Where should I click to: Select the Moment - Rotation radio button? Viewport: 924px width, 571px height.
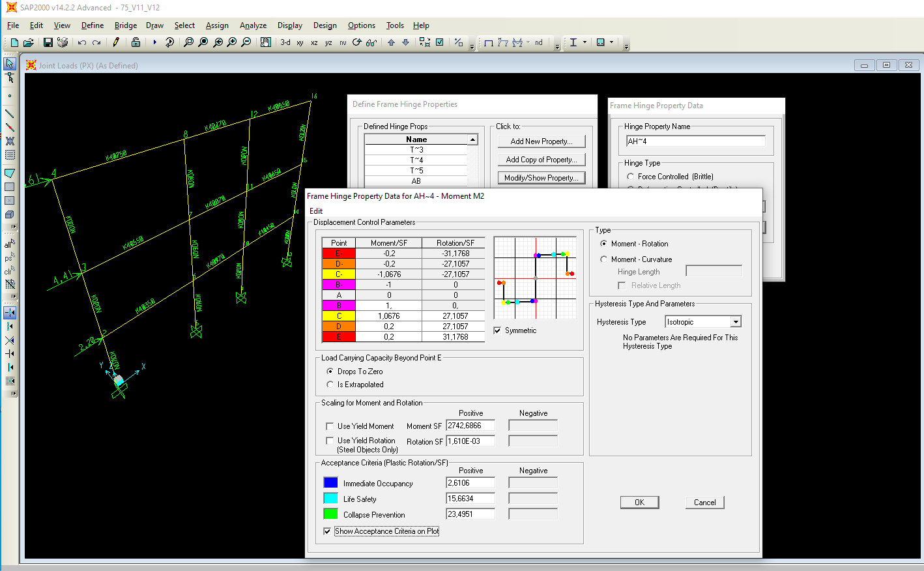click(603, 243)
